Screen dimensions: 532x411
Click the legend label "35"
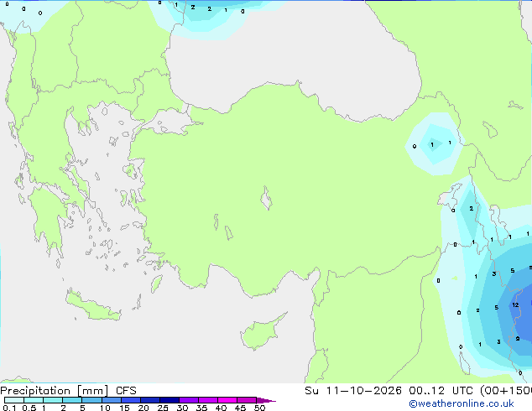(x=201, y=408)
